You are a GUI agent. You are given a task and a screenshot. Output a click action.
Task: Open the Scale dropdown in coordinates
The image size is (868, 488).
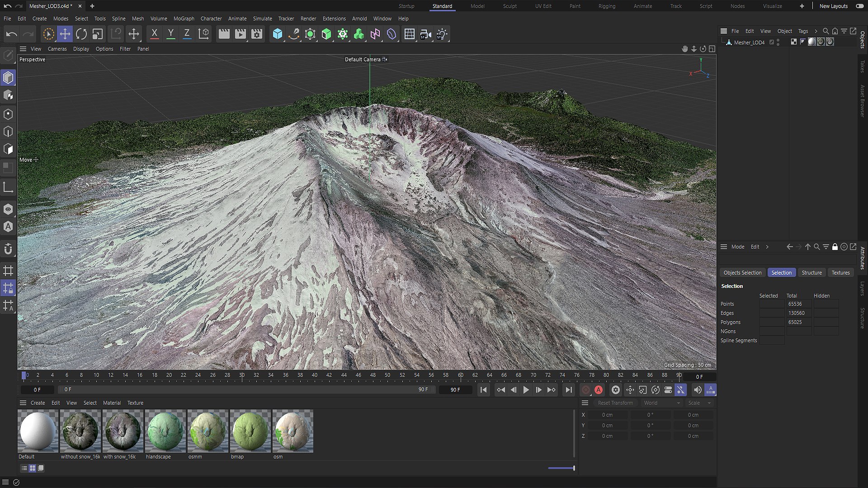click(699, 403)
